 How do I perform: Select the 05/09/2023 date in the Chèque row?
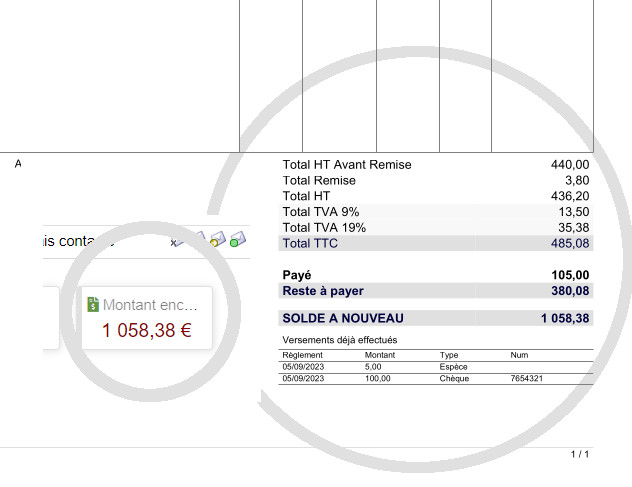click(x=303, y=379)
